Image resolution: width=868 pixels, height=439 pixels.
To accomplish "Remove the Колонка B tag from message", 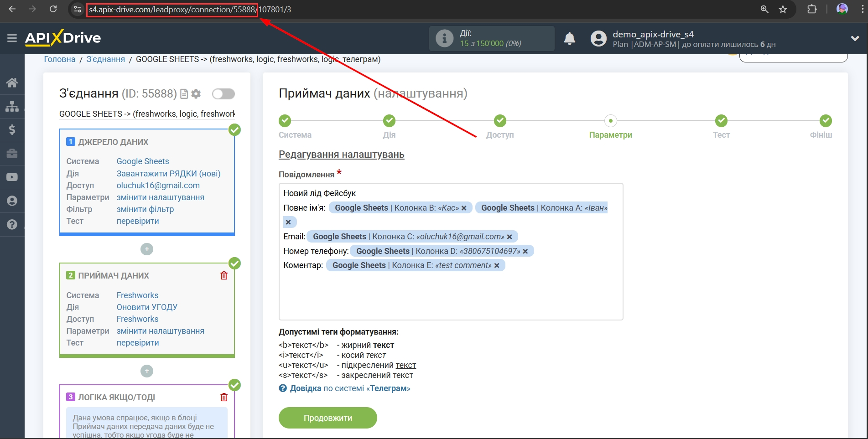I will pos(464,208).
